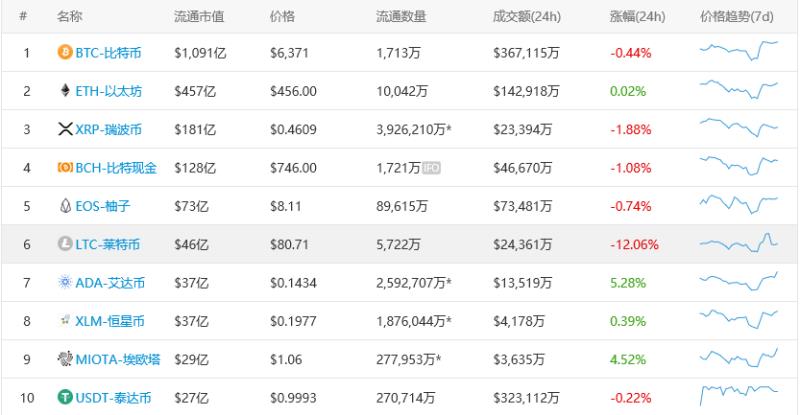Click the Ethereum diamond icon
This screenshot has width=800, height=415.
[65, 91]
